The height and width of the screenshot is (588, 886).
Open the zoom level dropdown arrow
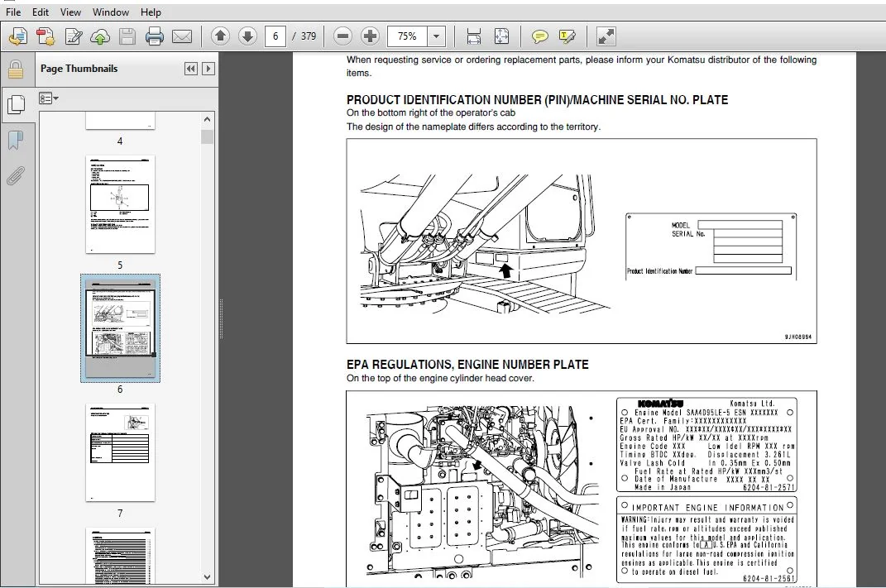coord(436,36)
